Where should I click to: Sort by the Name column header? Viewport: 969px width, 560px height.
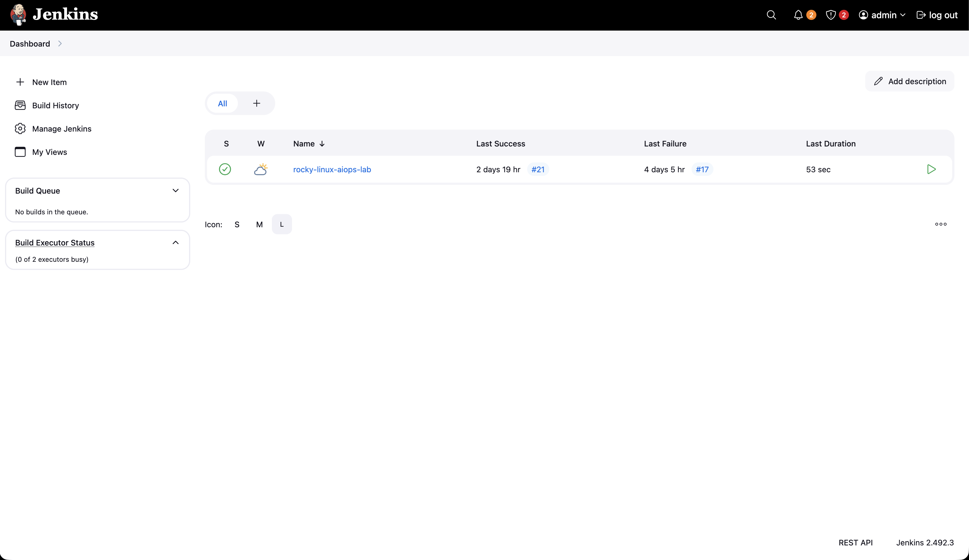[x=309, y=143]
